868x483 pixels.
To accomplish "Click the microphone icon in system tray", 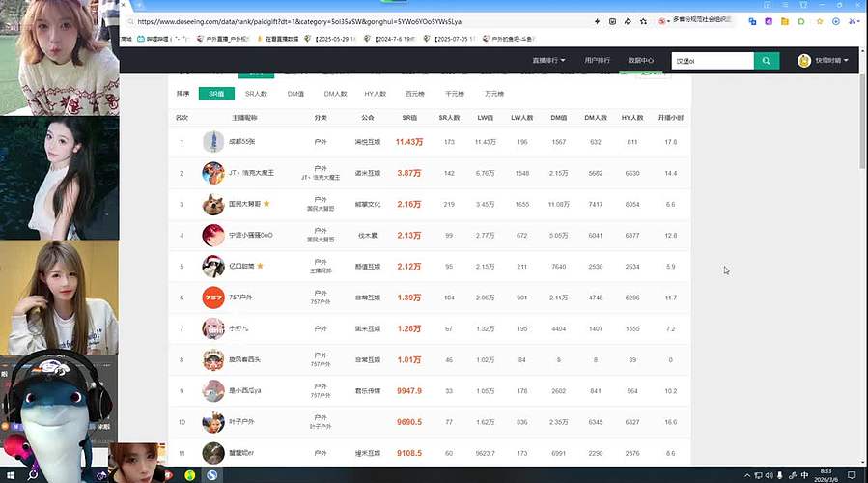I will click(780, 475).
